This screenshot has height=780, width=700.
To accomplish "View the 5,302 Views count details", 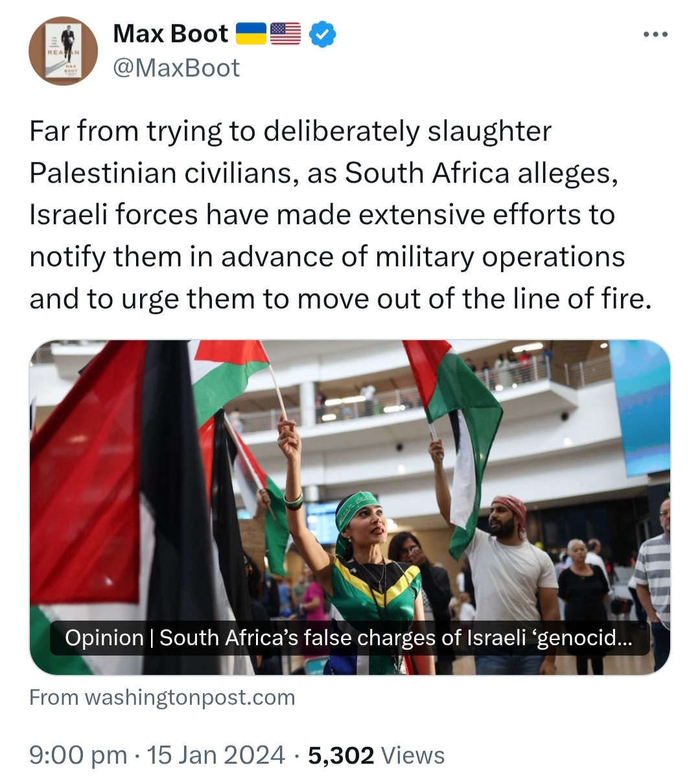I will (376, 755).
